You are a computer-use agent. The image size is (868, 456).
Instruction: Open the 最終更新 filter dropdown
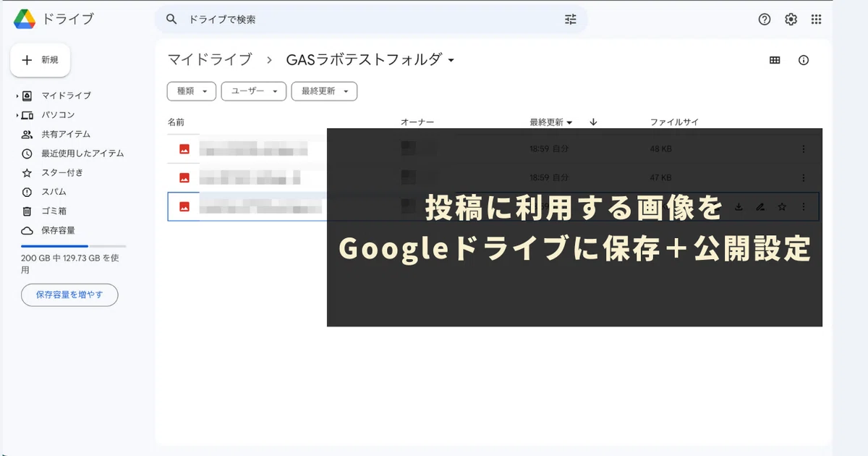click(x=324, y=91)
